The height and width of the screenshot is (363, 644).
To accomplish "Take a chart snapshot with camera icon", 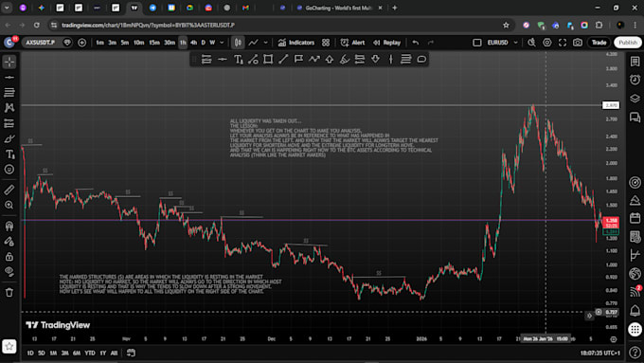I will coord(578,43).
